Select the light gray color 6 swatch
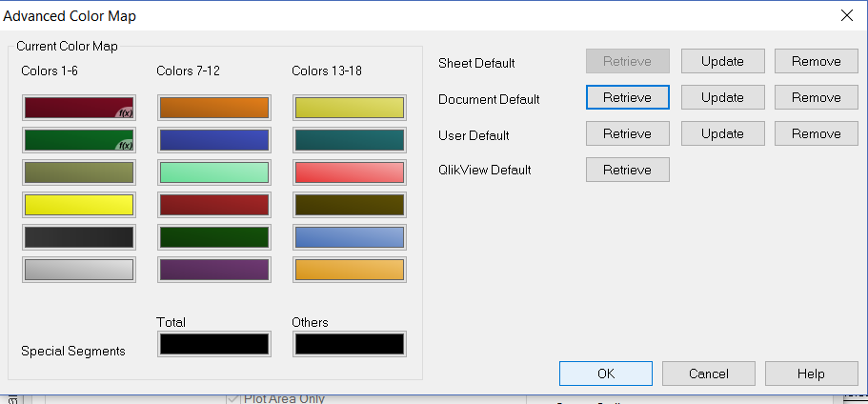The width and height of the screenshot is (868, 404). pos(79,270)
